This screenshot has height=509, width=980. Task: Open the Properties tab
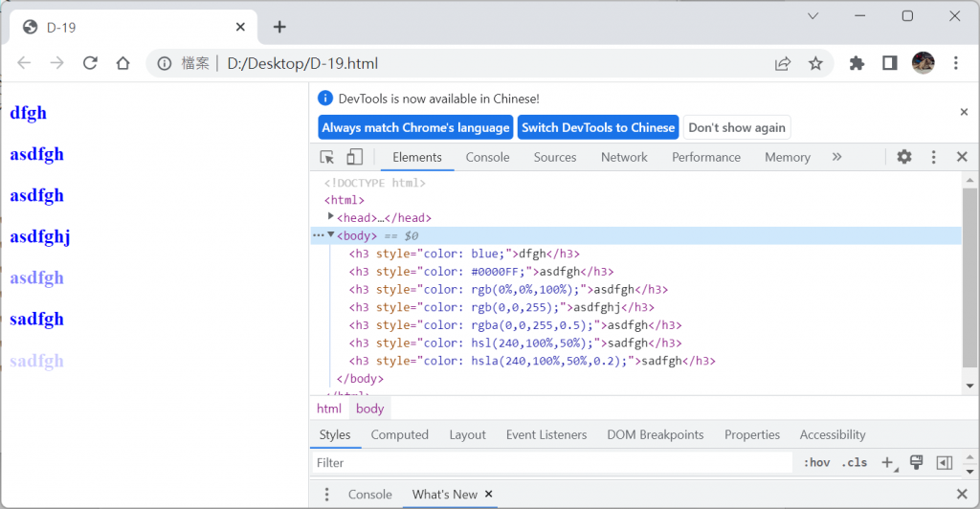tap(752, 434)
